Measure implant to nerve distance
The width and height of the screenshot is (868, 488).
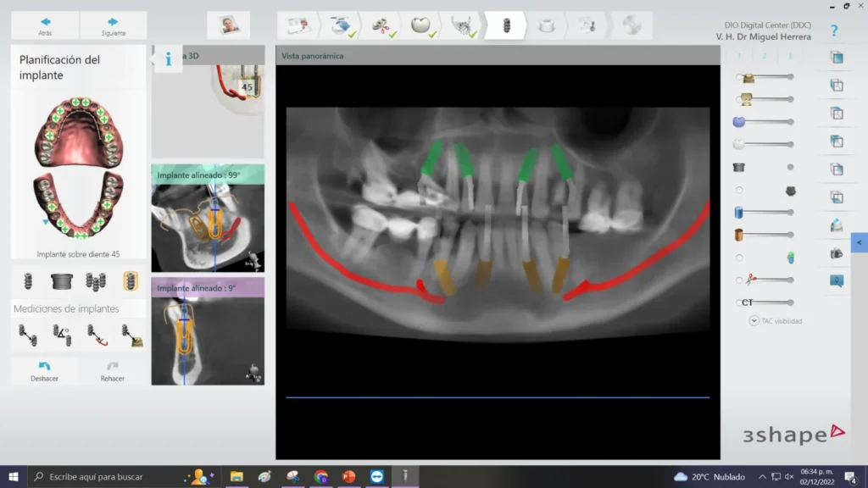[97, 335]
